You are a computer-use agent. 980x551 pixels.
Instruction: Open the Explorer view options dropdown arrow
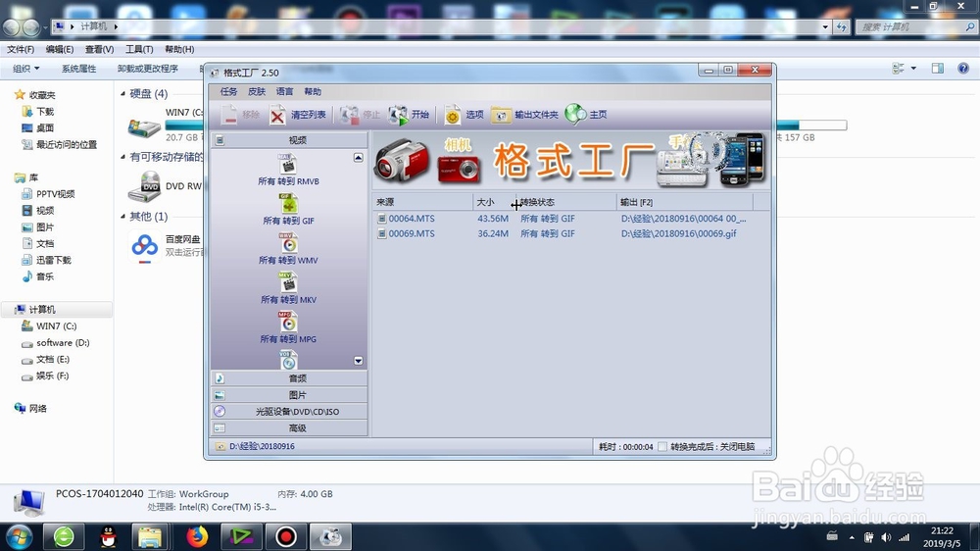[913, 69]
